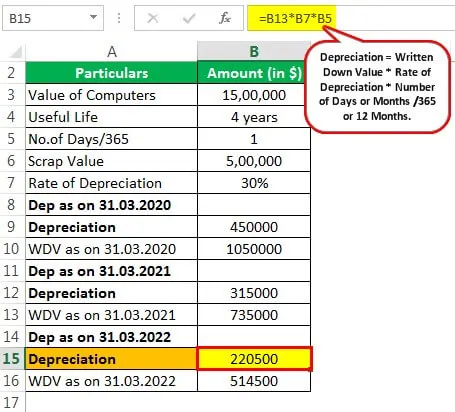Click the Enter checkmark formula icon
This screenshot has width=455, height=412.
189,18
